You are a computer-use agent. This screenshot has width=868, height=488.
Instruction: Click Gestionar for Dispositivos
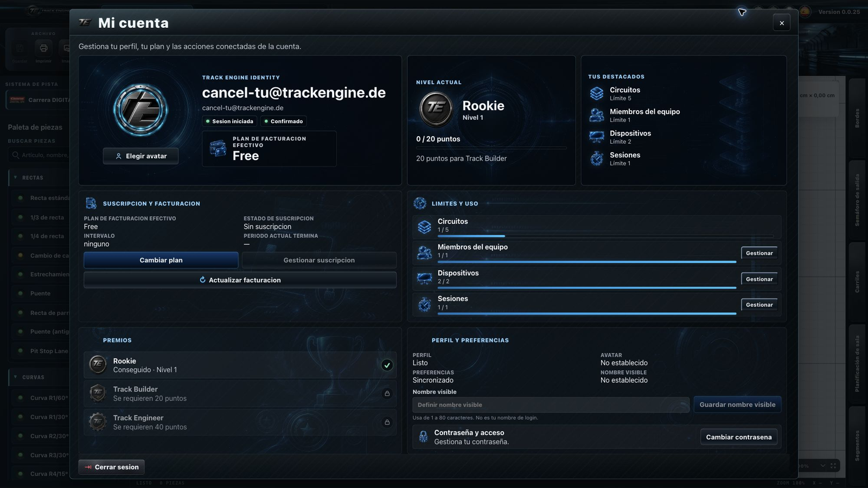click(759, 279)
